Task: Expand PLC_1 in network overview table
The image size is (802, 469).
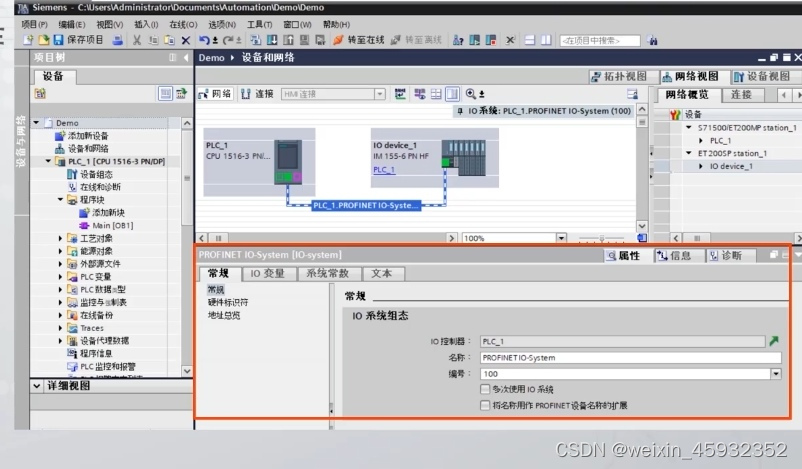Action: 701,141
